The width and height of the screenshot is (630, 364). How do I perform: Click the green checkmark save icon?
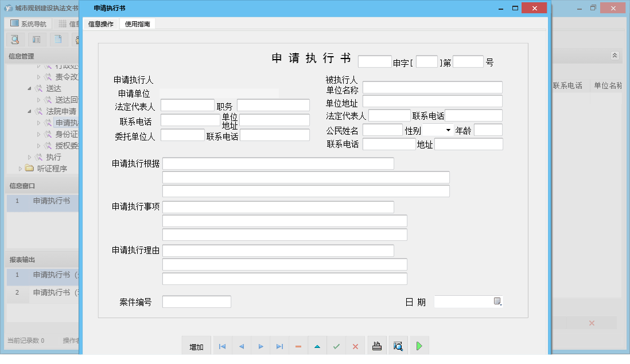pyautogui.click(x=337, y=346)
